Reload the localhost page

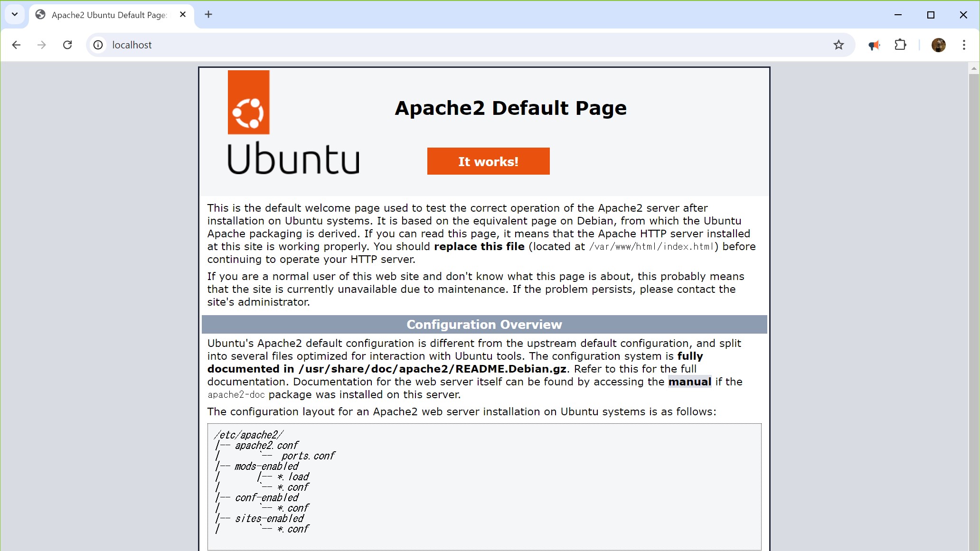67,45
